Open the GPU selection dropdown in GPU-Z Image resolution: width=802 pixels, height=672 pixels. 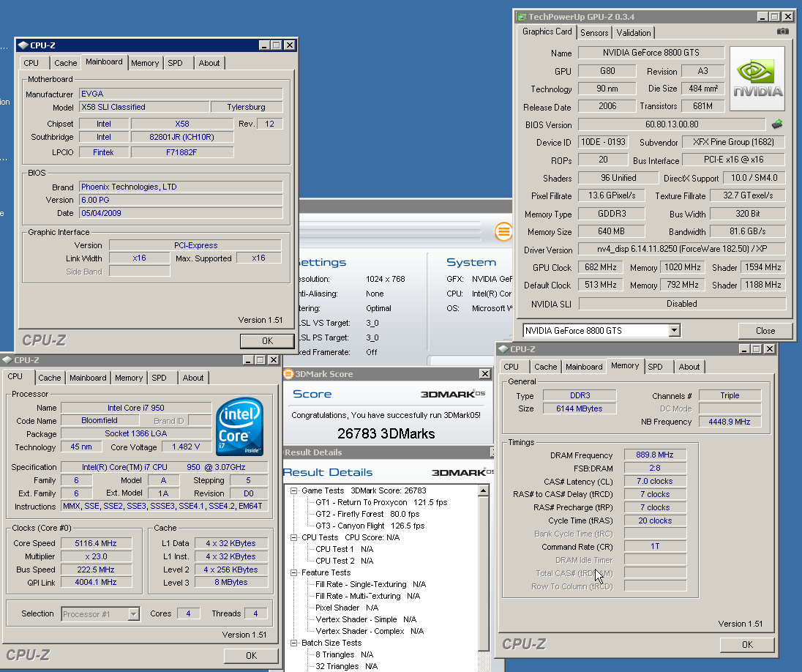pyautogui.click(x=674, y=330)
